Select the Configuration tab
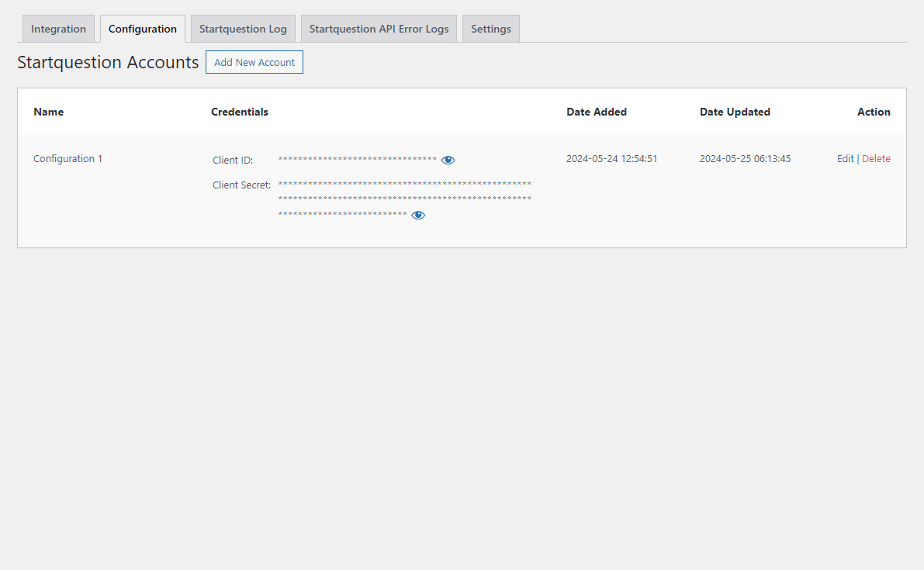Viewport: 924px width, 570px height. coord(143,29)
